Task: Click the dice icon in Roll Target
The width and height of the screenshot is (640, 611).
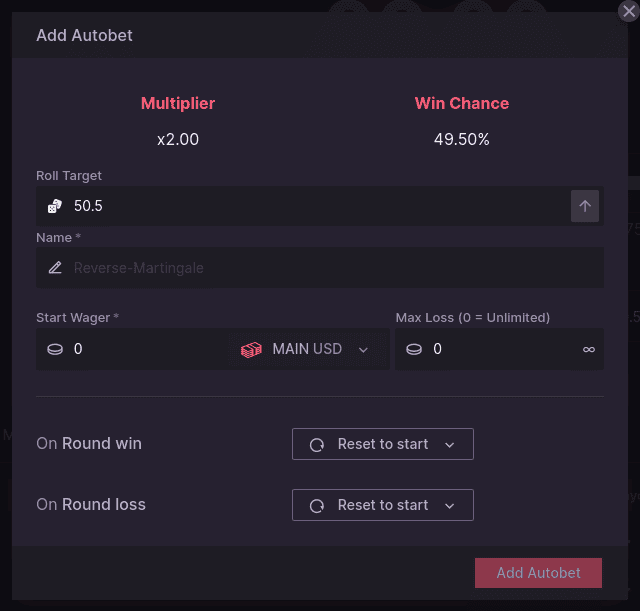Action: point(55,206)
